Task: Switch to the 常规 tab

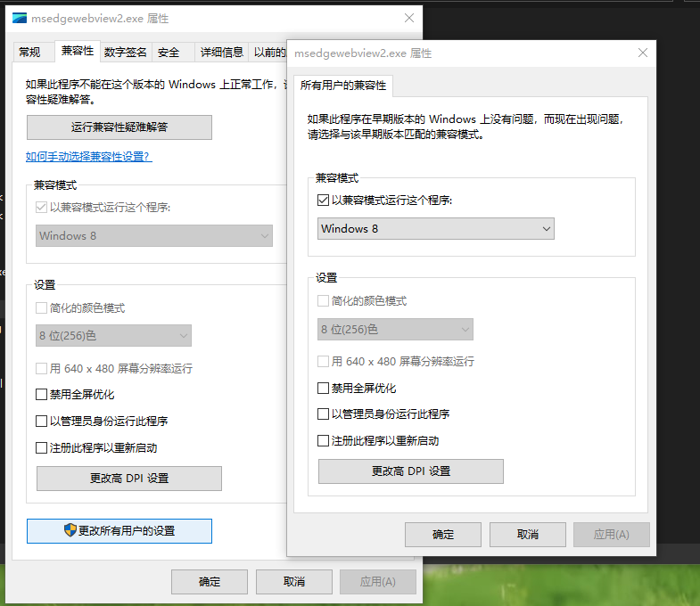Action: pyautogui.click(x=29, y=53)
